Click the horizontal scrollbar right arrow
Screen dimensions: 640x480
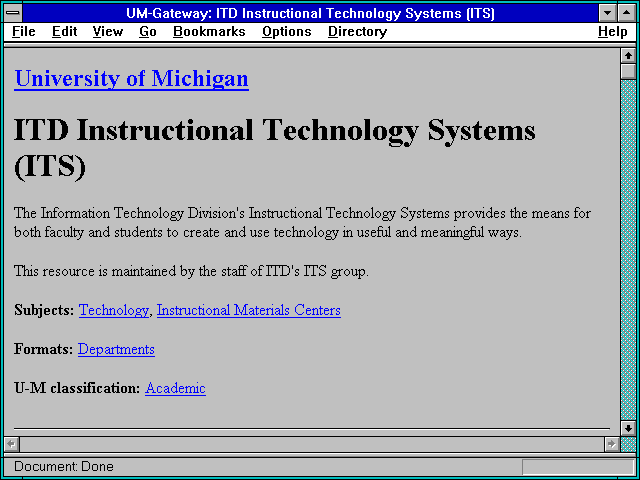coord(611,444)
